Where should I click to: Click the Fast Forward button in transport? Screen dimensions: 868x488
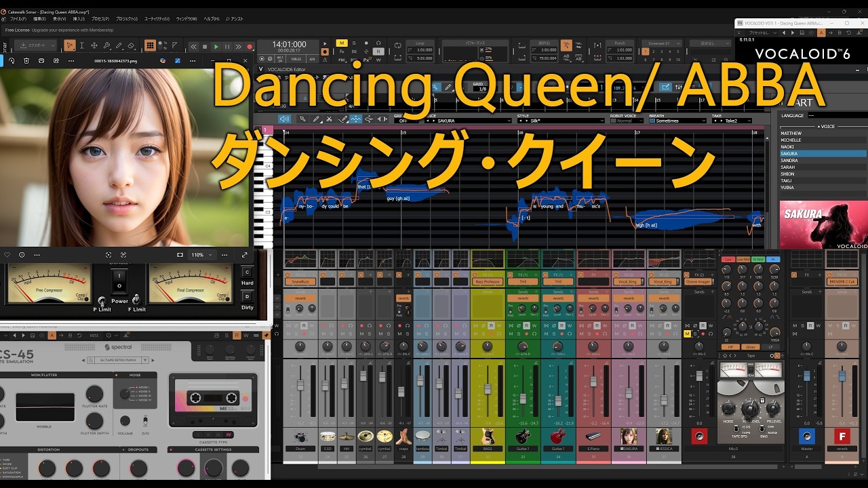[238, 47]
